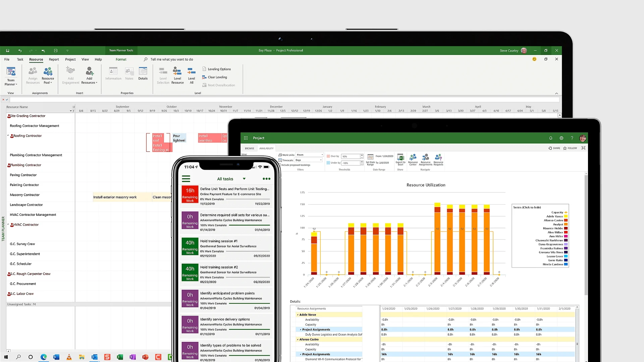
Task: Open Format tab under Team Planner Tools
Action: 121,59
